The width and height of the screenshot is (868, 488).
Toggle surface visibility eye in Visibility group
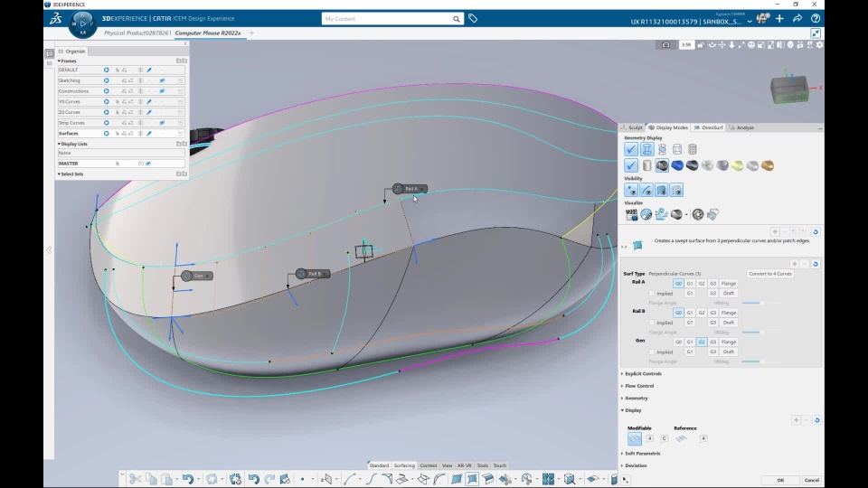click(x=662, y=191)
